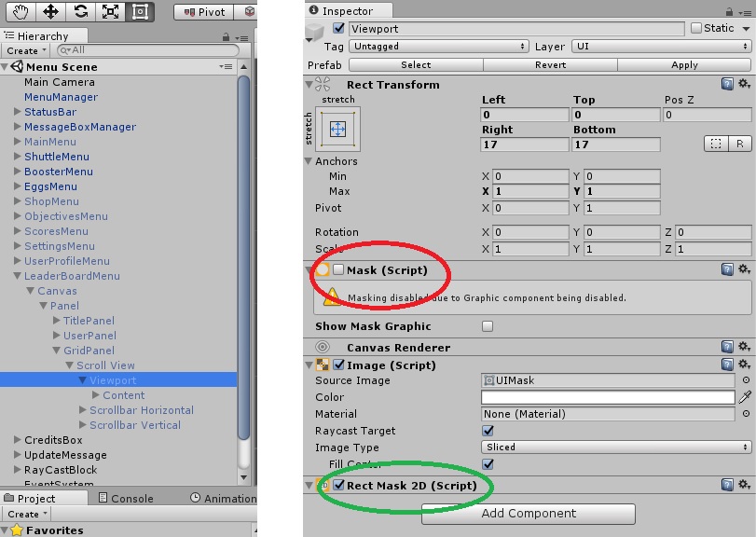Select the Scale tool

click(110, 11)
